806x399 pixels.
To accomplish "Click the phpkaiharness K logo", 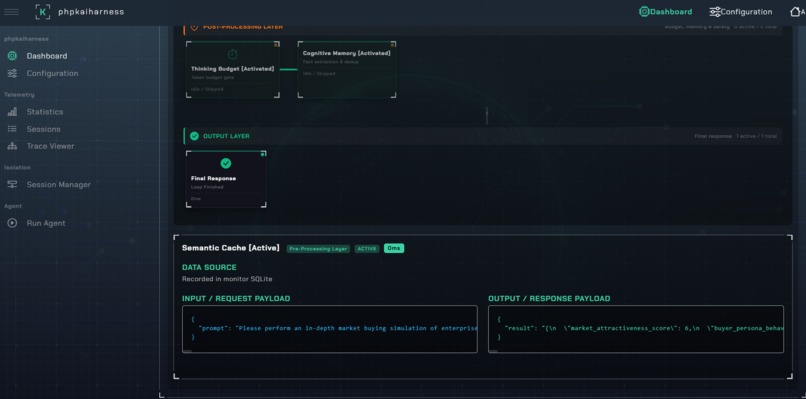I will pyautogui.click(x=43, y=11).
